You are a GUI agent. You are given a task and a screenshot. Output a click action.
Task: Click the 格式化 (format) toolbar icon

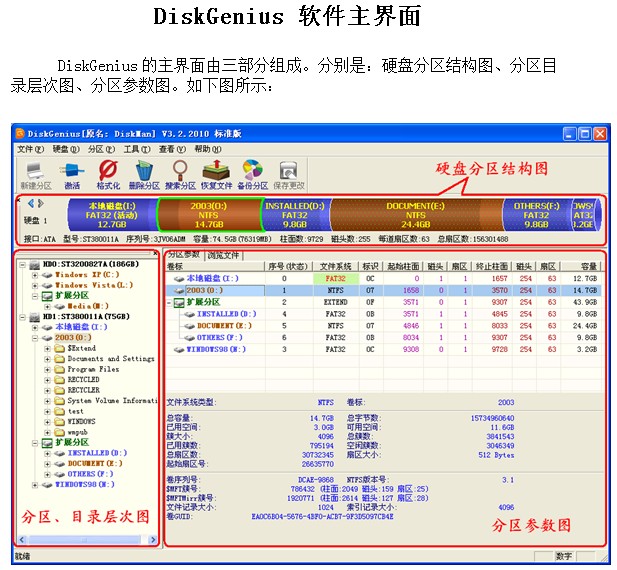[108, 175]
